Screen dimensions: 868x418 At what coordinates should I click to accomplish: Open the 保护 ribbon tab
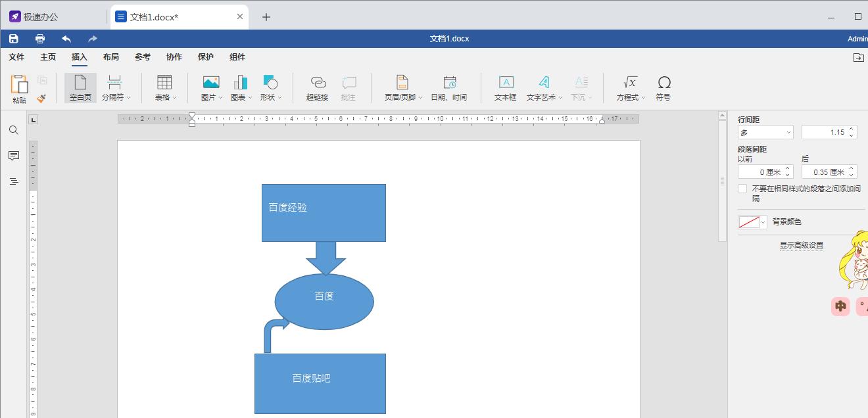coord(206,57)
